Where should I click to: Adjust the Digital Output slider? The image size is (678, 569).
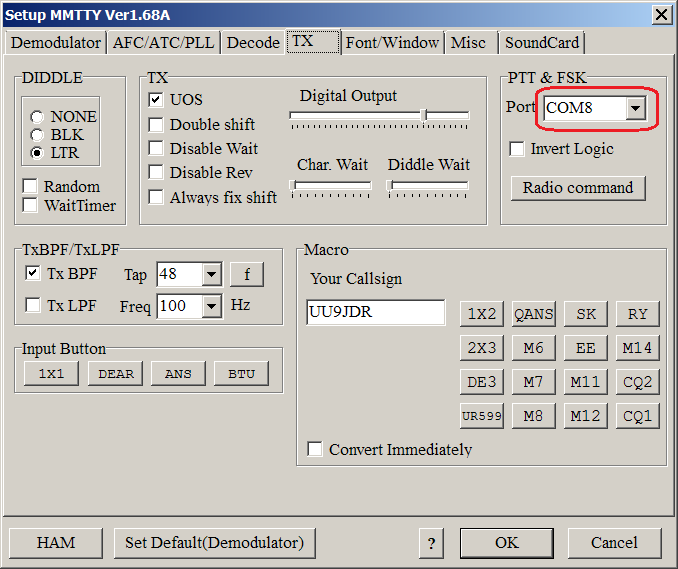coord(379,115)
